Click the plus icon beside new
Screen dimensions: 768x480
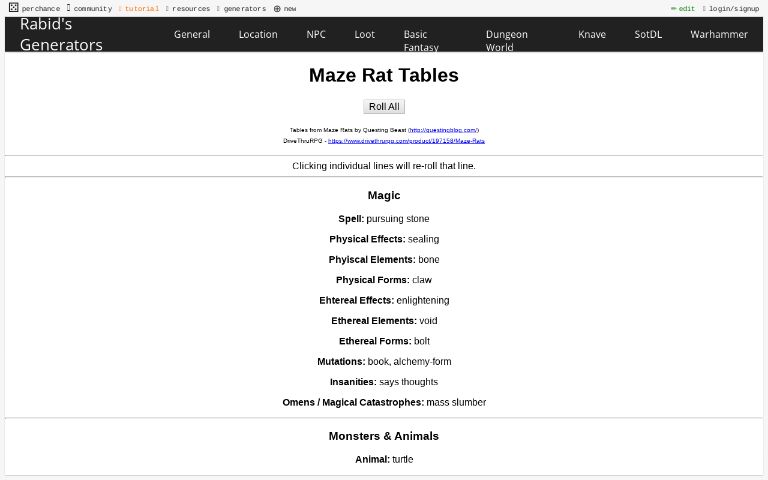pos(277,9)
